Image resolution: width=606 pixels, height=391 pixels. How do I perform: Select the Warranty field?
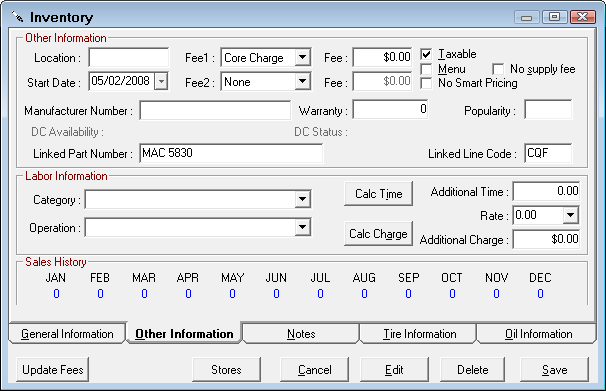(x=390, y=110)
